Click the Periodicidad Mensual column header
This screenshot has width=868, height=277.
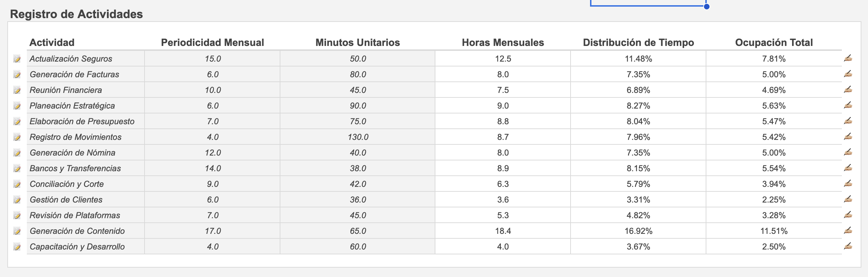(x=212, y=42)
